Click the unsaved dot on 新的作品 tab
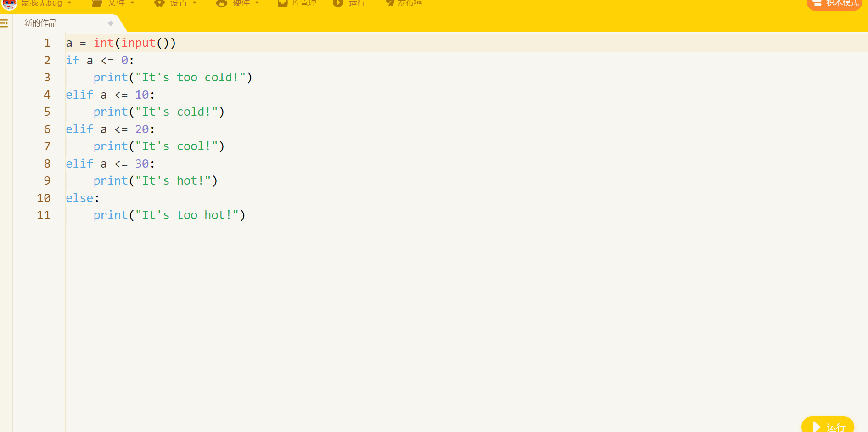 pos(111,23)
